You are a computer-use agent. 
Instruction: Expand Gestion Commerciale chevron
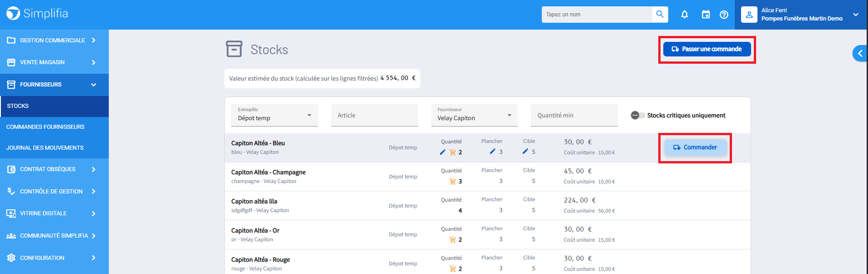pyautogui.click(x=94, y=40)
